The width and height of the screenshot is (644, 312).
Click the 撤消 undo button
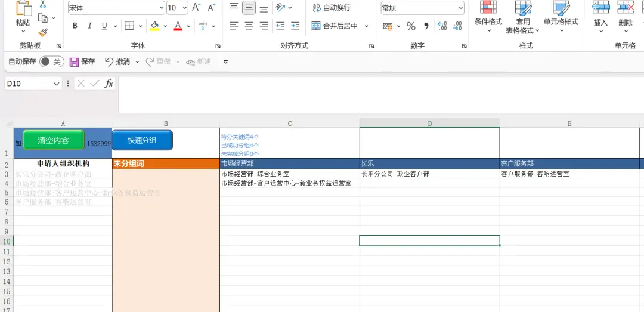(x=117, y=61)
